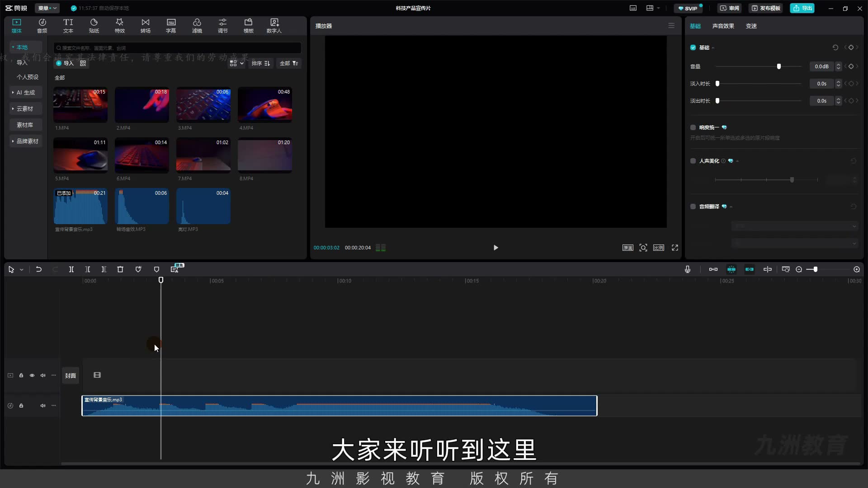Open the 菜单 dropdown menu

point(47,8)
